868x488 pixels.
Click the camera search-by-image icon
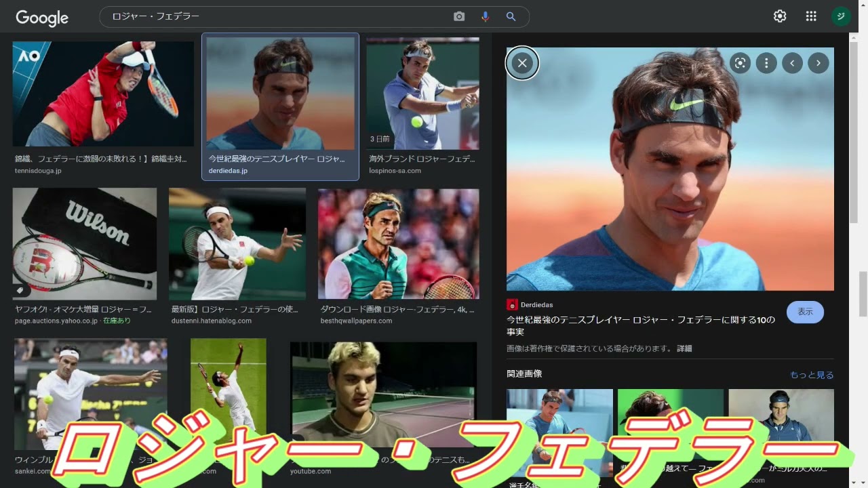pyautogui.click(x=459, y=16)
